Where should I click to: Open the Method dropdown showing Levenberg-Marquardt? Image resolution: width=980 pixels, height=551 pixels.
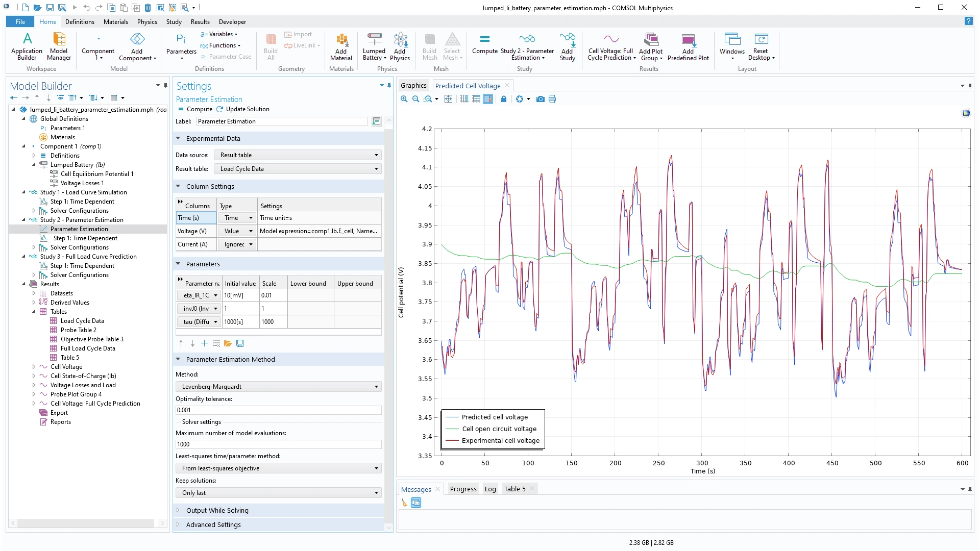click(279, 387)
